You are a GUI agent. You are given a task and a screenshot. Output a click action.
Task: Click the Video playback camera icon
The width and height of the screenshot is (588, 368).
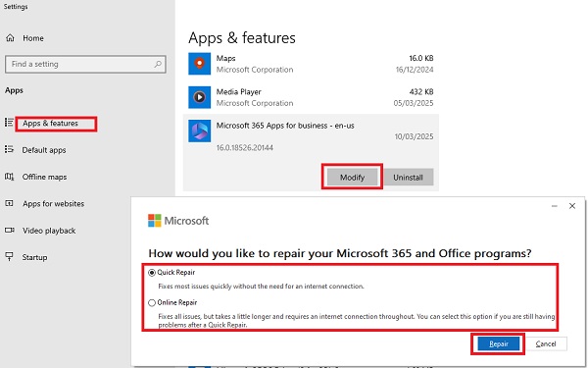(x=10, y=231)
